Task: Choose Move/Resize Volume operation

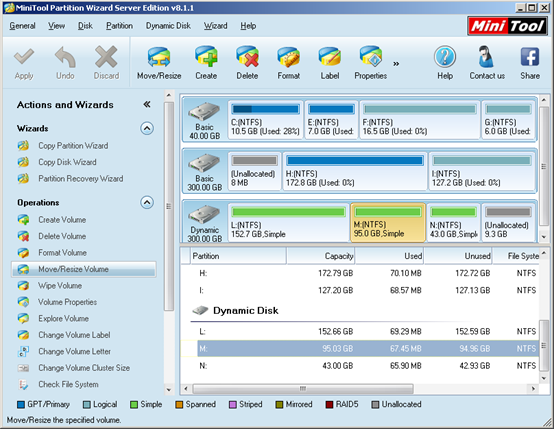Action: pyautogui.click(x=84, y=269)
